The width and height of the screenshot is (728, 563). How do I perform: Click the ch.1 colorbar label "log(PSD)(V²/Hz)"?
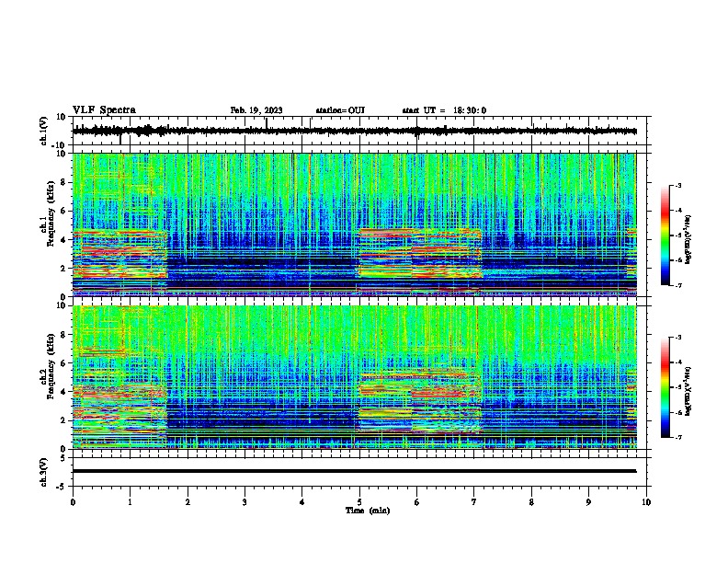click(688, 240)
